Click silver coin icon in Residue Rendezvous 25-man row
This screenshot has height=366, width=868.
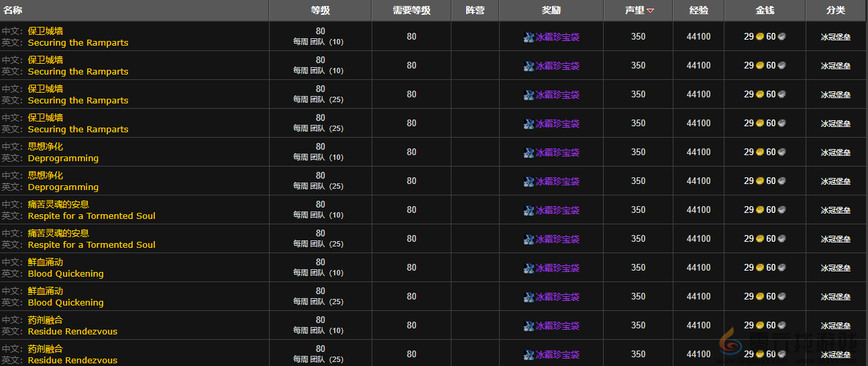point(781,355)
